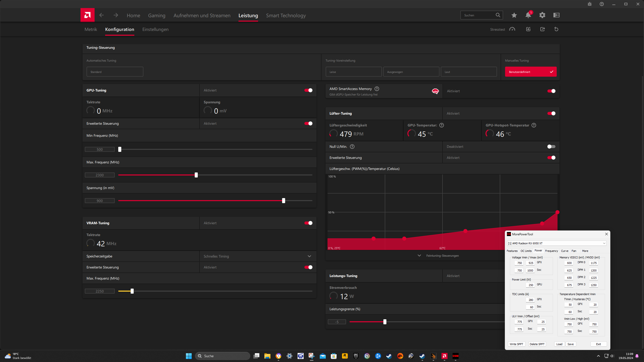Turn off the AMD SmartAccess Memory toggle

point(551,91)
